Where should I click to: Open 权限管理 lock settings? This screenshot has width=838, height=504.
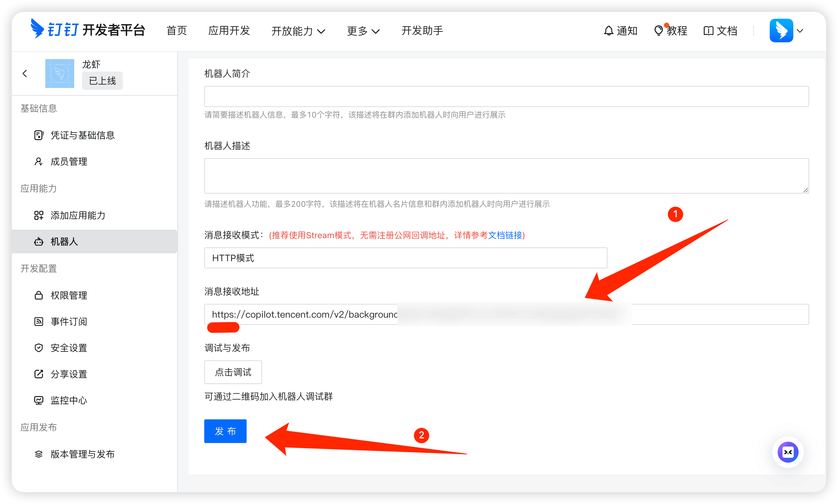point(69,295)
